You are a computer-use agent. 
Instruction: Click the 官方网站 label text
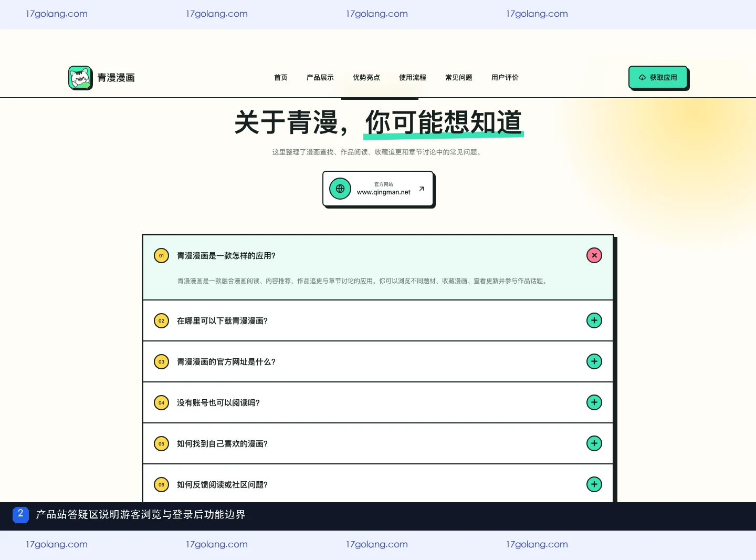coord(384,184)
